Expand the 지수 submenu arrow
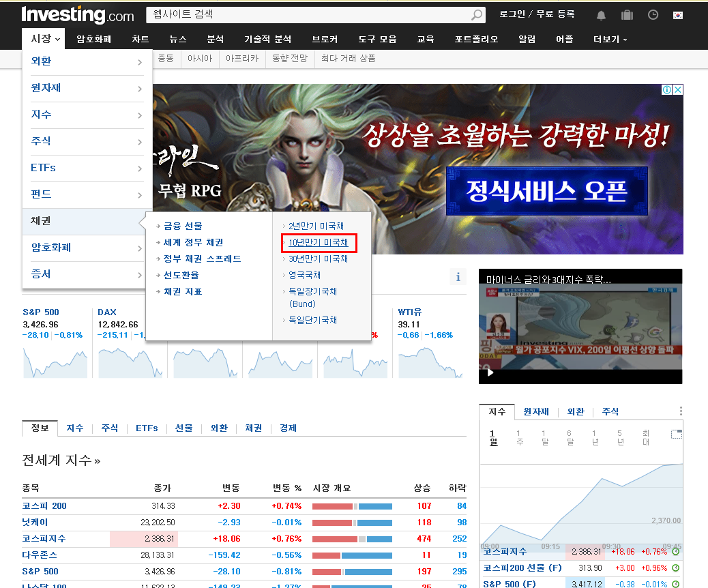708x588 pixels. (140, 115)
